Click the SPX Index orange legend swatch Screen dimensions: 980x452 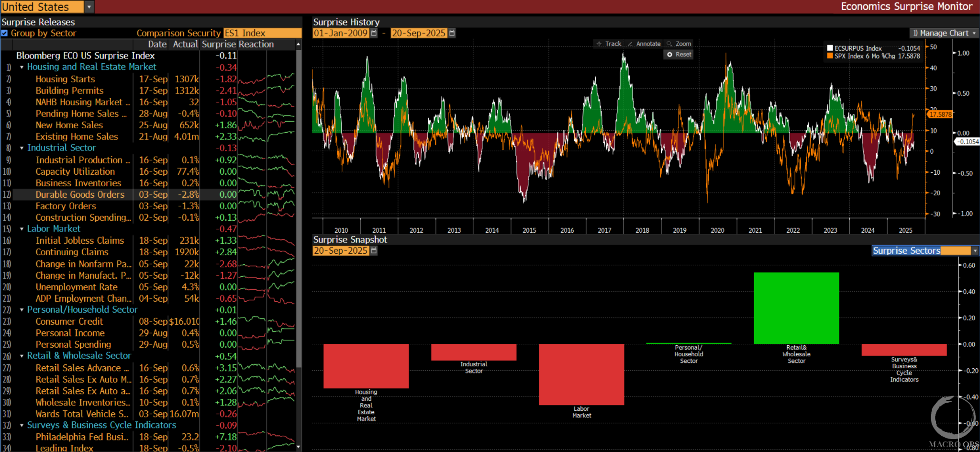tap(830, 56)
